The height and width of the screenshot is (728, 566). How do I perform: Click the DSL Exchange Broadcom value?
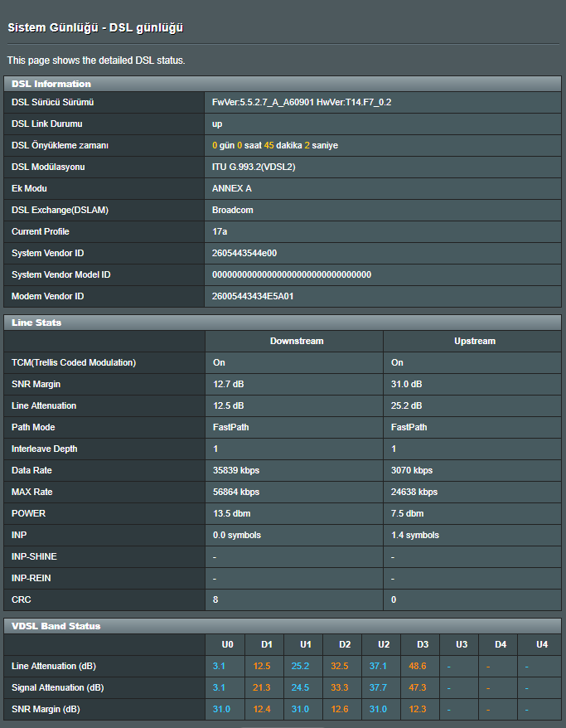233,210
